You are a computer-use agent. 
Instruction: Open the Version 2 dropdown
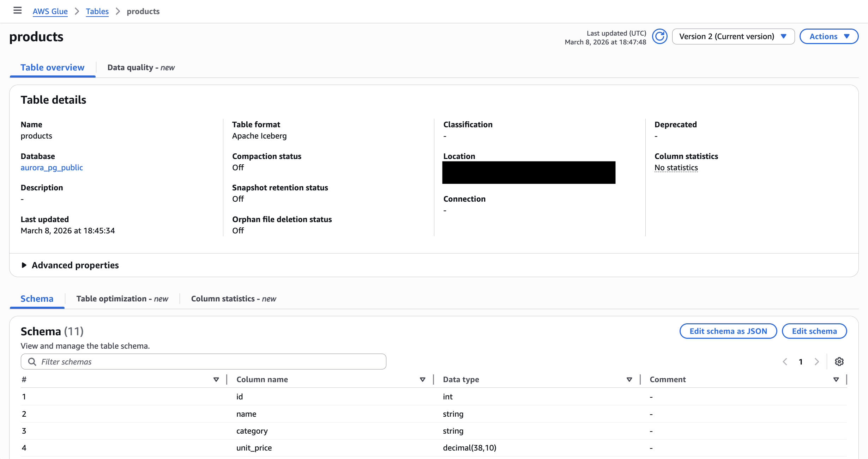[733, 37]
